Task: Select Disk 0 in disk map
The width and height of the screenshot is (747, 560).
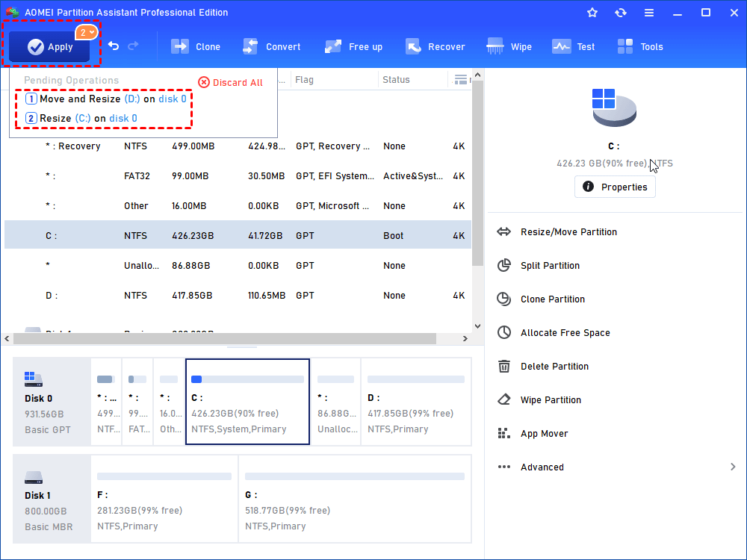Action: tap(52, 402)
